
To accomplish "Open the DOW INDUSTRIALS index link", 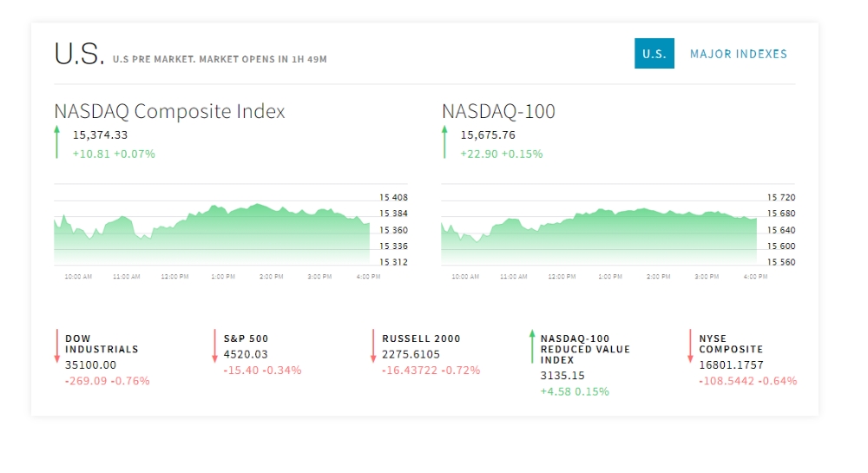I will 102,344.
